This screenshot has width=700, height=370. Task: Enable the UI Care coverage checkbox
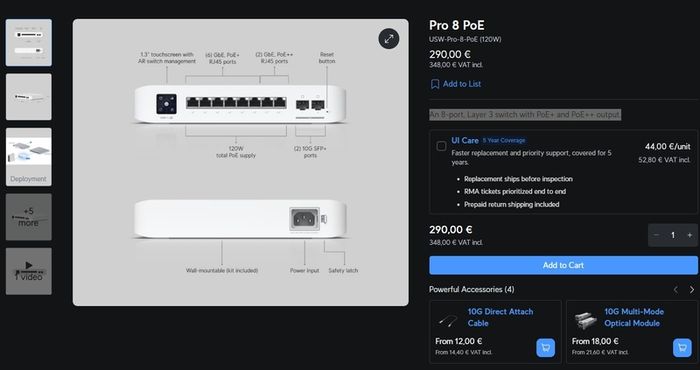pos(441,146)
